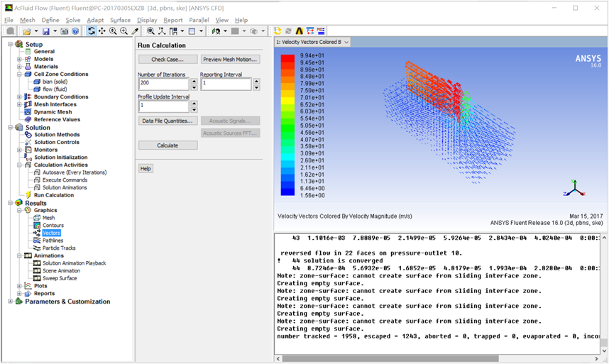Click the red top of color legend
The image size is (609, 364).
[287, 58]
